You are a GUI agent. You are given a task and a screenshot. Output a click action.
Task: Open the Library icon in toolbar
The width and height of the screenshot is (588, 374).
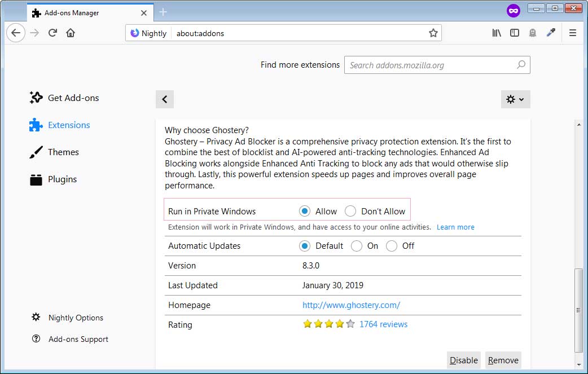click(497, 33)
